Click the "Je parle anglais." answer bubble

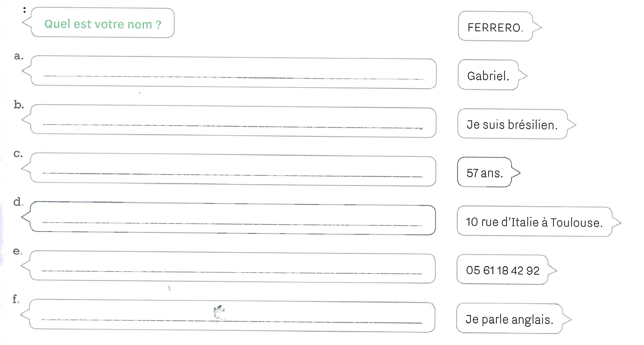(509, 319)
